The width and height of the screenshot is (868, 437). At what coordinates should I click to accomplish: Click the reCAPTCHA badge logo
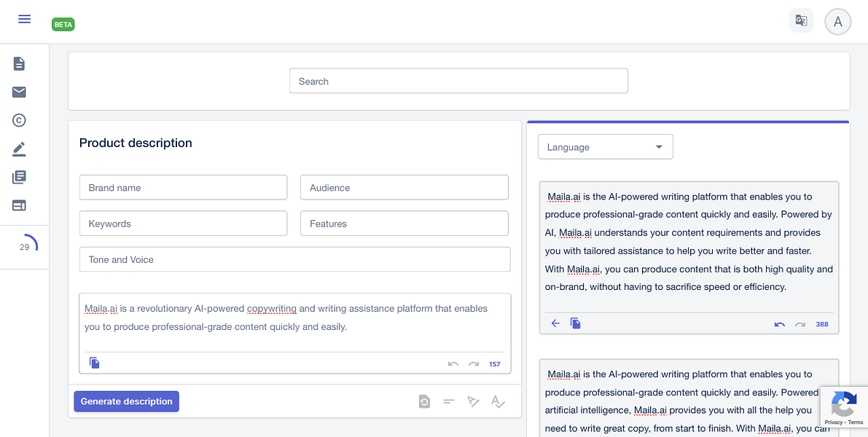pyautogui.click(x=844, y=403)
